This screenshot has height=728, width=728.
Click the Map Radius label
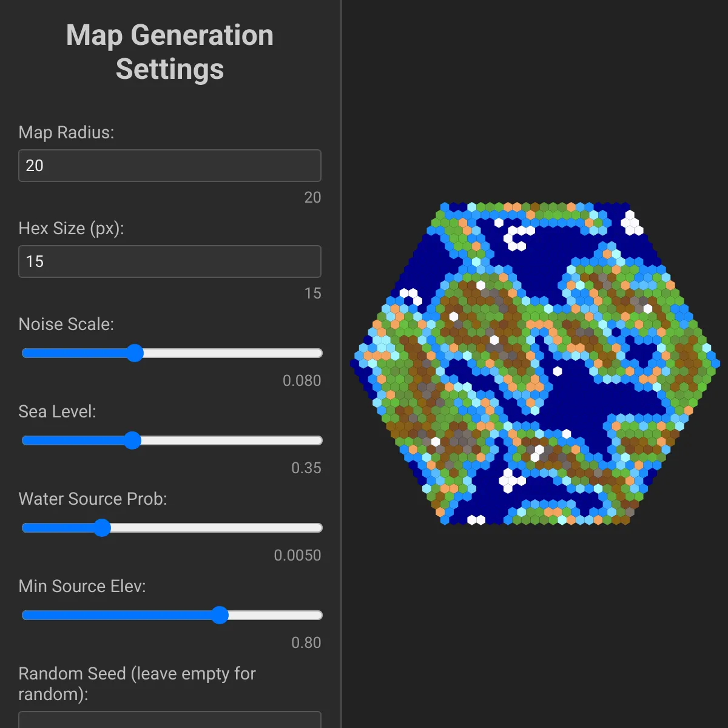[66, 132]
